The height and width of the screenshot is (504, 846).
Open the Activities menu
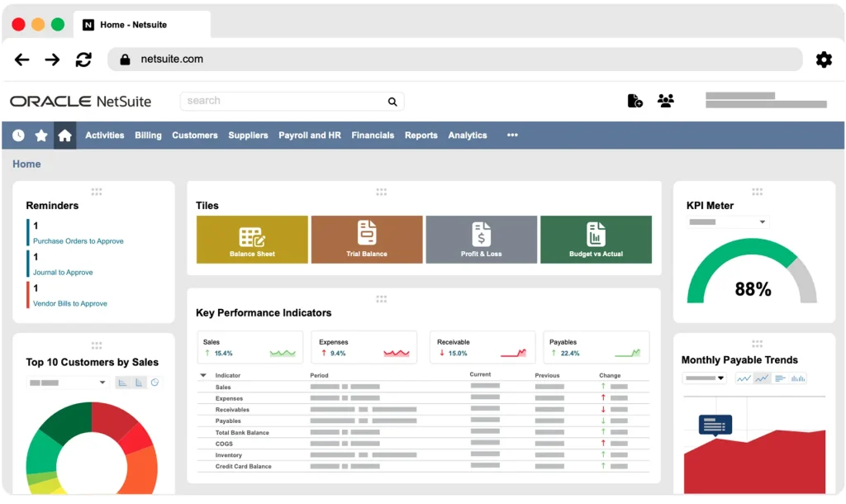[105, 136]
